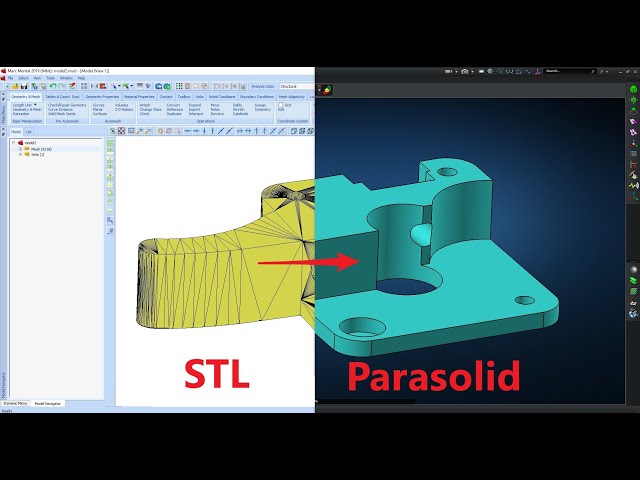Switch to the Initial Conditions tab
This screenshot has width=640, height=480.
click(222, 97)
